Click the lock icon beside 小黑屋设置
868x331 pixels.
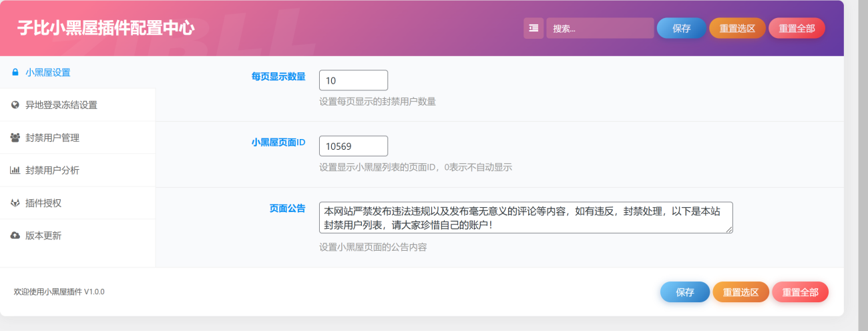pyautogui.click(x=15, y=72)
